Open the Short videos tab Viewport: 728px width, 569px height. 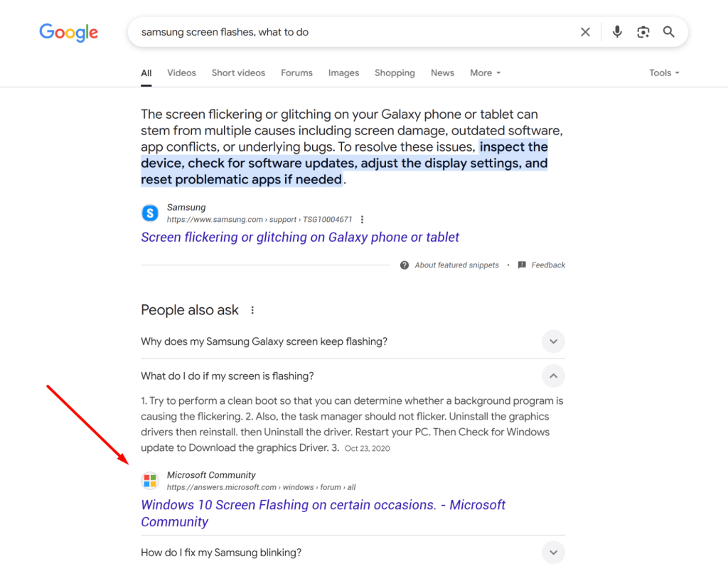238,73
